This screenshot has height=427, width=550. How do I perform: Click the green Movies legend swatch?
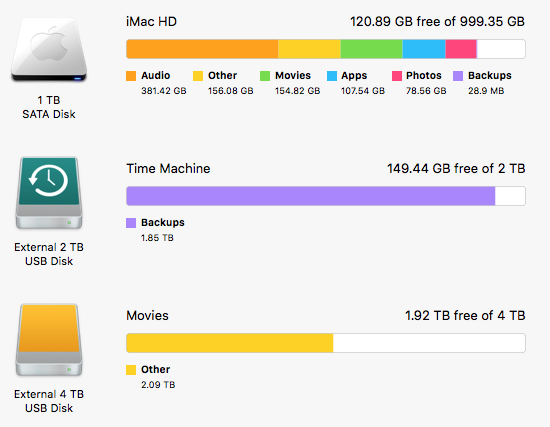pos(265,76)
